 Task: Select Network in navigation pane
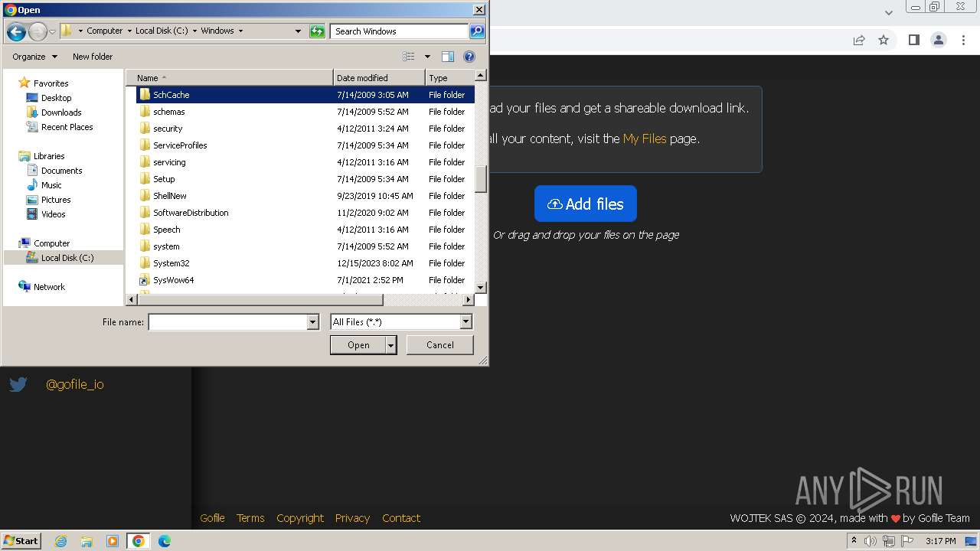pyautogui.click(x=49, y=287)
